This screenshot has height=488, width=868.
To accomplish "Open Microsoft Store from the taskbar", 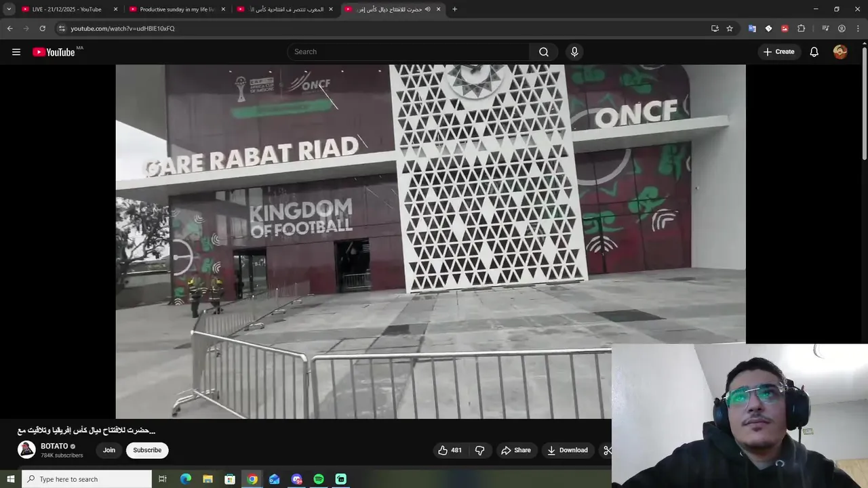I will click(x=230, y=479).
